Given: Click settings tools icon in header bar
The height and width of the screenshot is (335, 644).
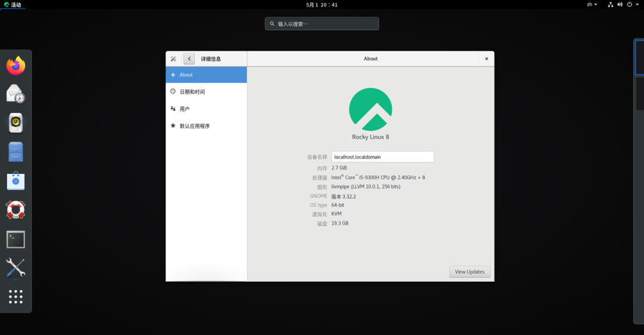Looking at the screenshot, I should tap(174, 59).
